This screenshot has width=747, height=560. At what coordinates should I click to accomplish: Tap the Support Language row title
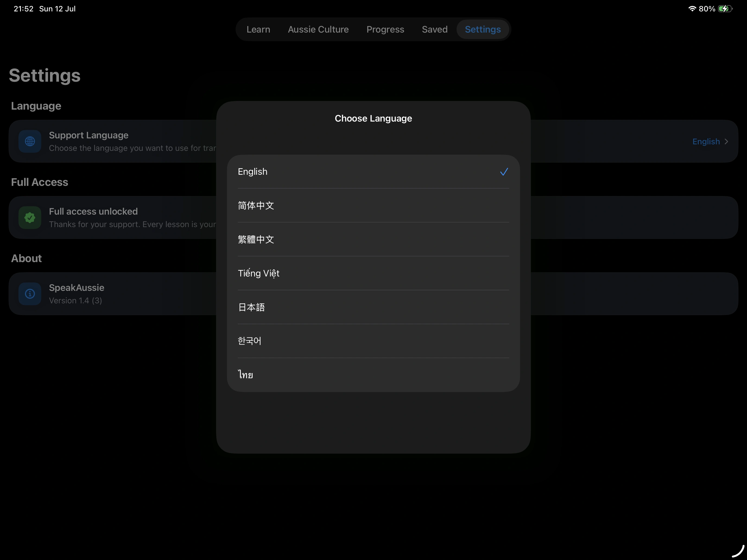click(88, 135)
